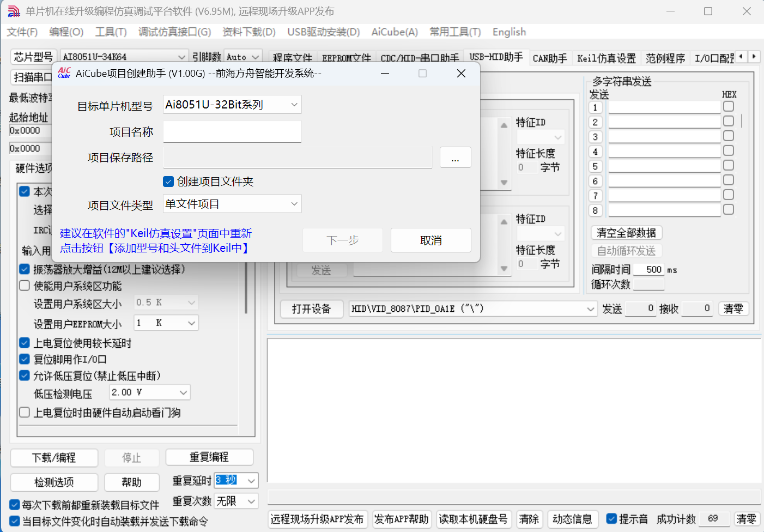Expand the 项目文件类型 dropdown

tap(294, 204)
